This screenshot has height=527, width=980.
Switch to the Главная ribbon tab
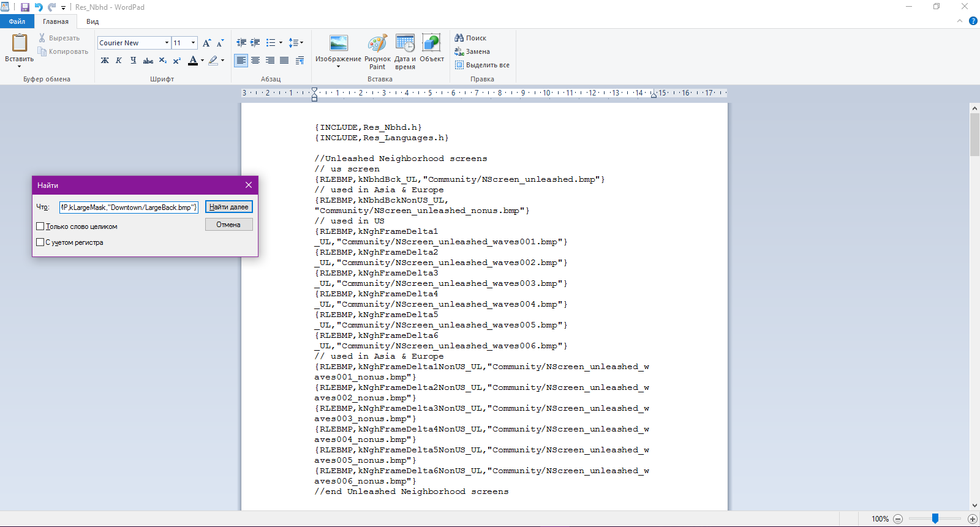tap(56, 21)
